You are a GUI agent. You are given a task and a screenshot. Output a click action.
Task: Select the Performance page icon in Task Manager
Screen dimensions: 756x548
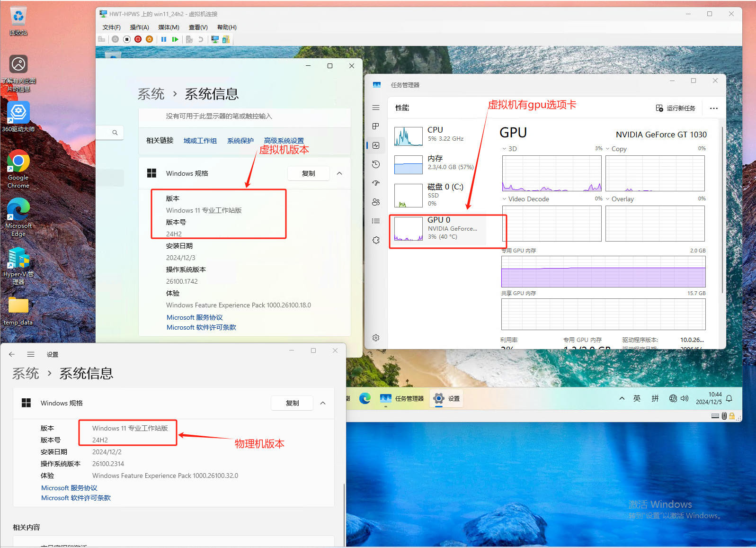(x=376, y=145)
